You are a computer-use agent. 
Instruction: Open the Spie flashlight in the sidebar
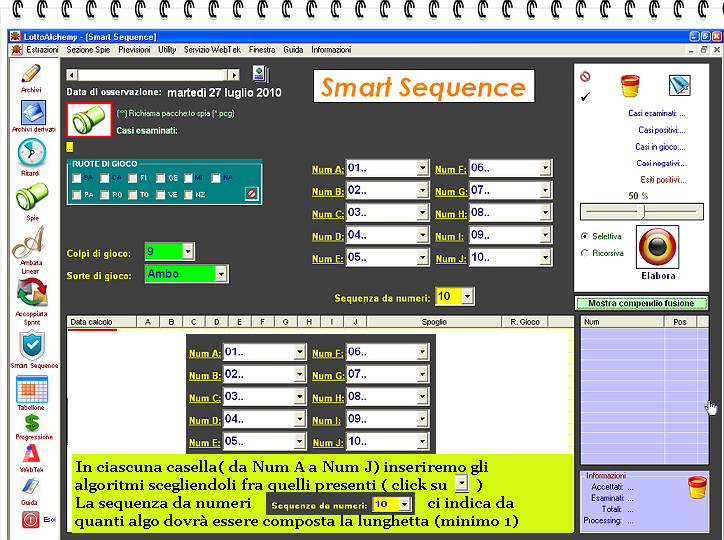tap(31, 196)
